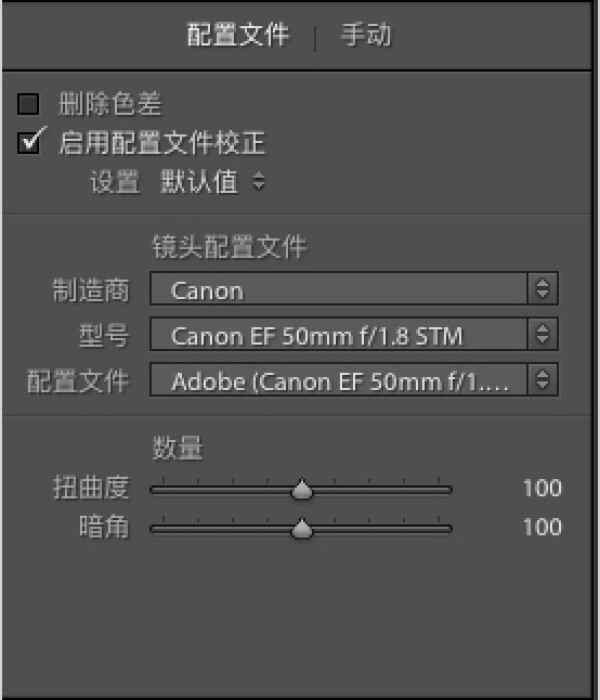600x700 pixels.
Task: Open the 配置文件 Adobe profile dropdown
Action: pos(338,380)
